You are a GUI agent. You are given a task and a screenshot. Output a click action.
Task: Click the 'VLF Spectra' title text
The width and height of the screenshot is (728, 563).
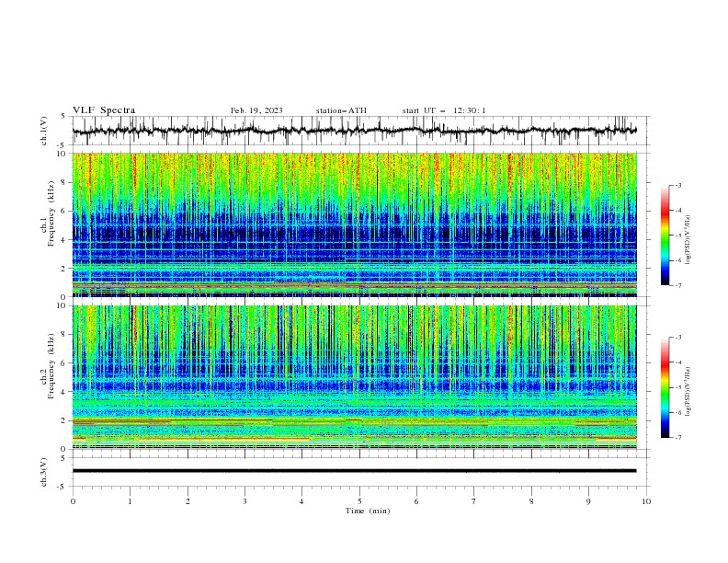click(104, 110)
